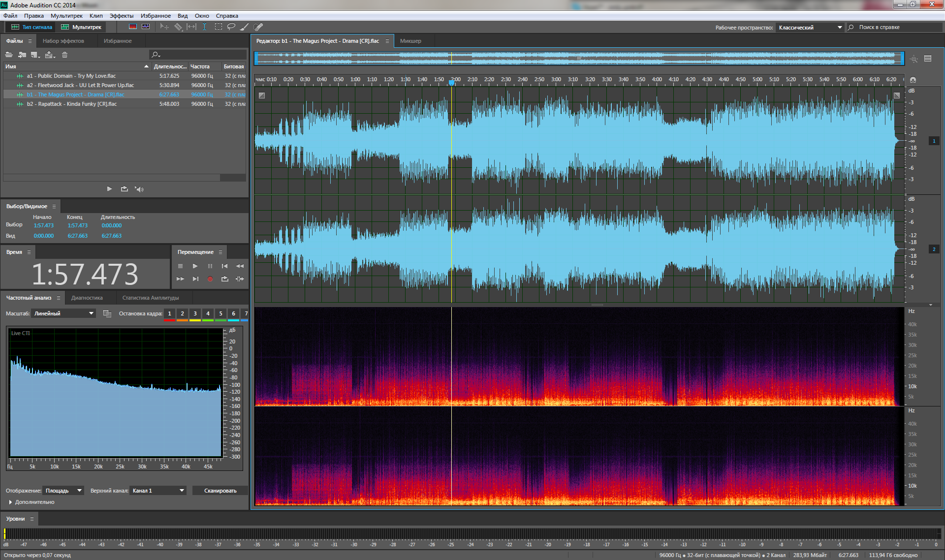Switch to the Диагностика tab
Image resolution: width=945 pixels, height=560 pixels.
[x=87, y=298]
